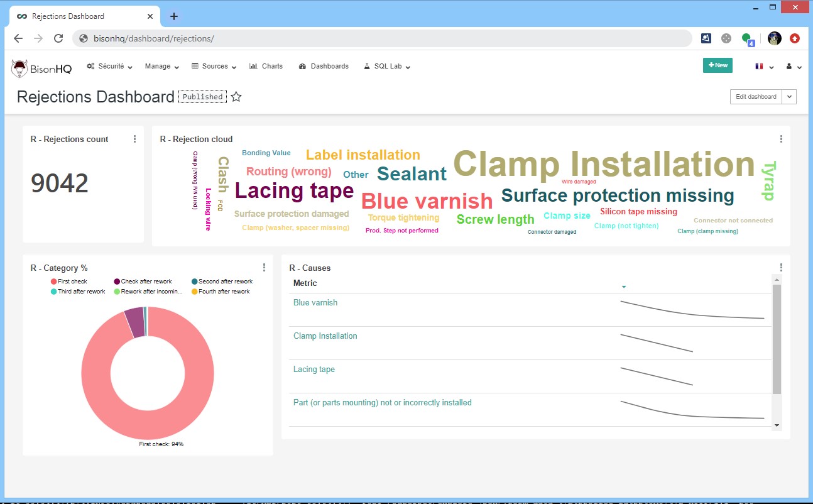Open the Rejections count panel options menu
Screen dimensions: 813x504
tap(134, 139)
